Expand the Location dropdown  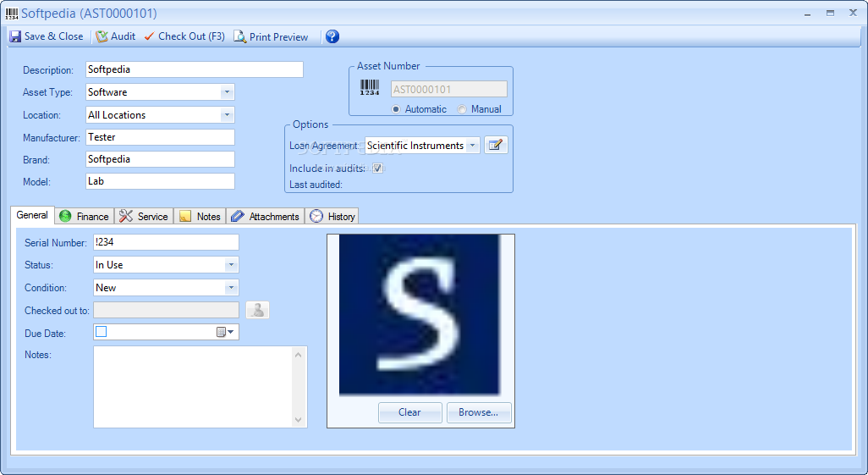tap(227, 115)
